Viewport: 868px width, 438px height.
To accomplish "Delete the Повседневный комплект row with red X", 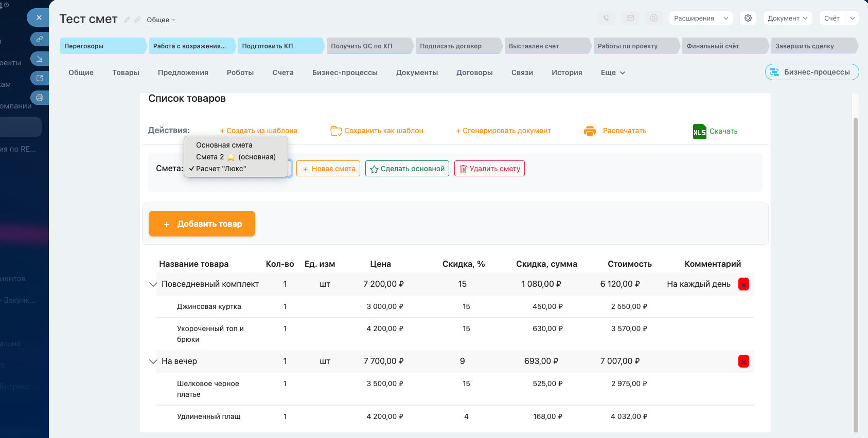I will [743, 284].
